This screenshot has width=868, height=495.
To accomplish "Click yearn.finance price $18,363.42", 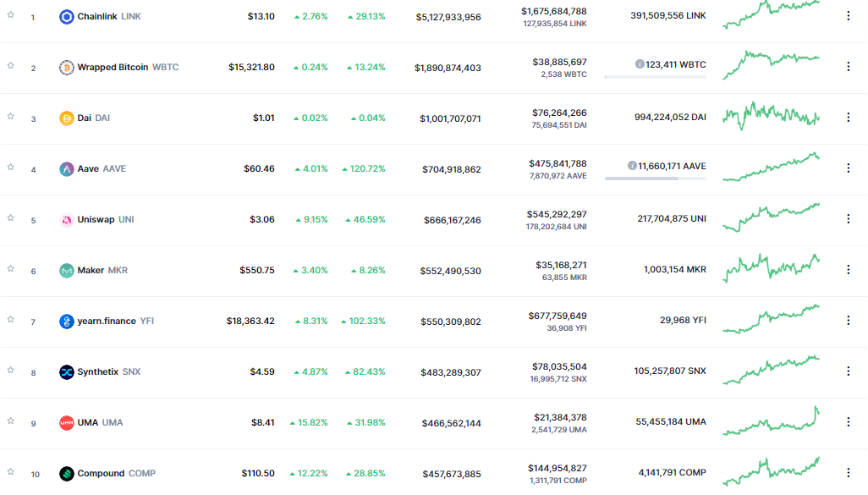I will tap(250, 322).
